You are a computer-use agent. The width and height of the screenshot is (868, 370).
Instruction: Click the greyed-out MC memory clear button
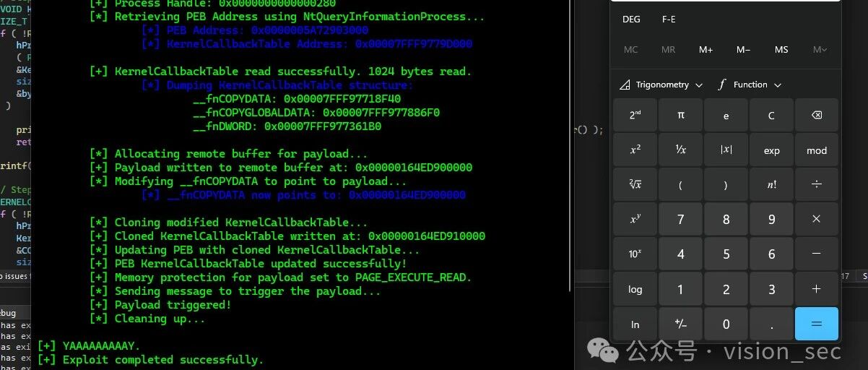pyautogui.click(x=630, y=50)
